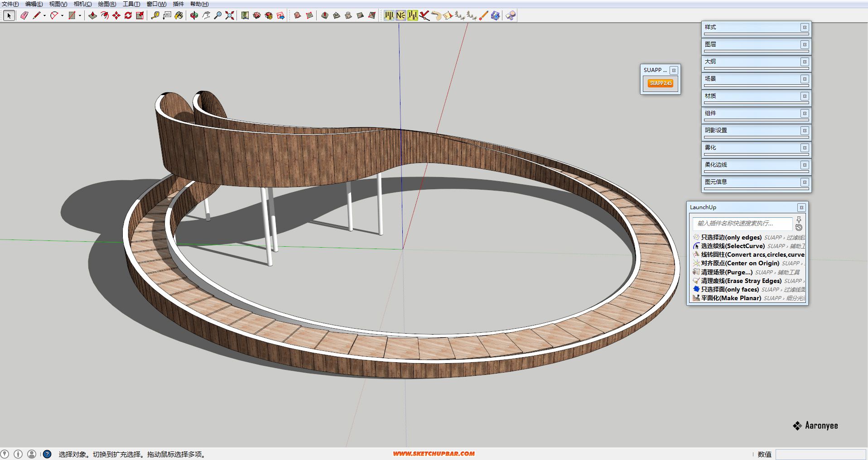868x460 pixels.
Task: Select the Scale tool
Action: tap(140, 15)
